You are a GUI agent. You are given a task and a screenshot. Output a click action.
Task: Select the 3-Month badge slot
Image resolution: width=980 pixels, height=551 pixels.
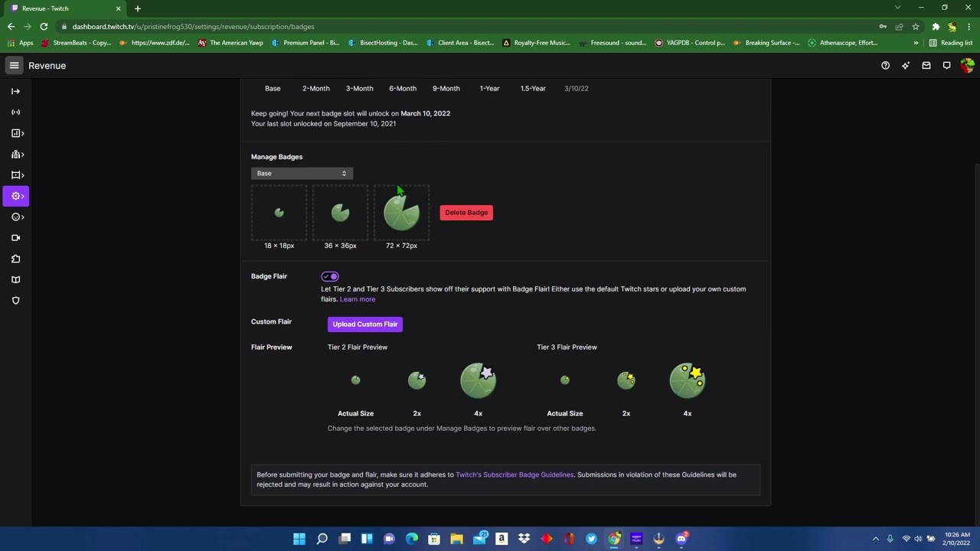click(359, 89)
